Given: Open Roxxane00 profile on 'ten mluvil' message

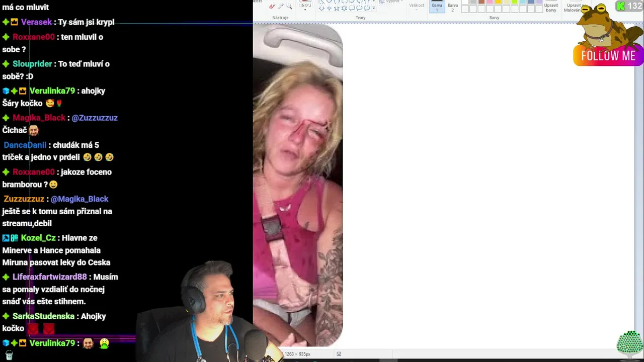Looking at the screenshot, I should [x=33, y=37].
